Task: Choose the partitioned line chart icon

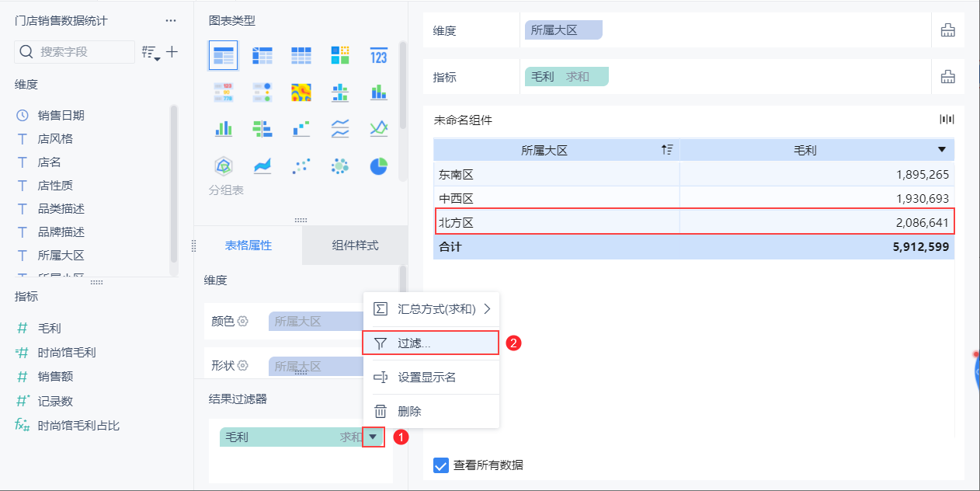Action: pos(340,129)
